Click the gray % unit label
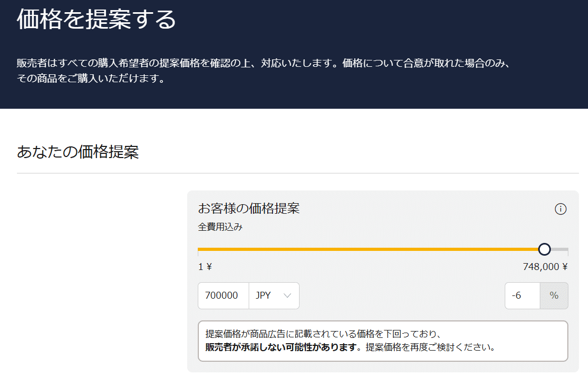 click(554, 295)
